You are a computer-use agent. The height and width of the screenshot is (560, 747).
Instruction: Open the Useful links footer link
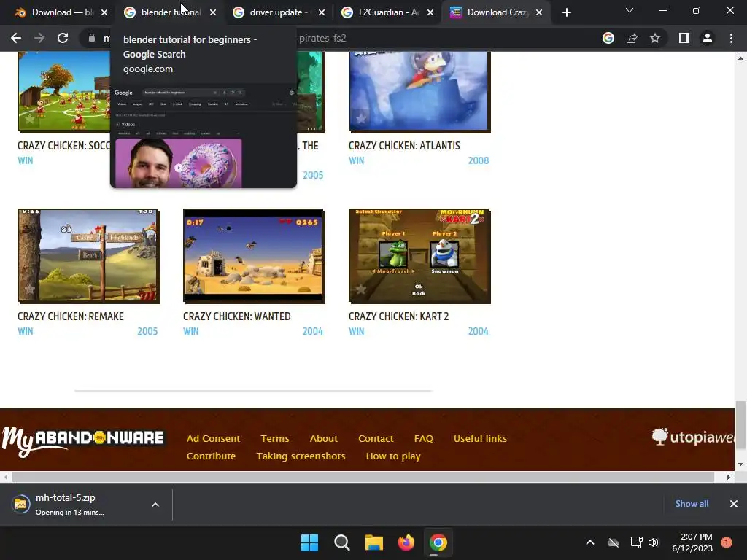pyautogui.click(x=480, y=438)
